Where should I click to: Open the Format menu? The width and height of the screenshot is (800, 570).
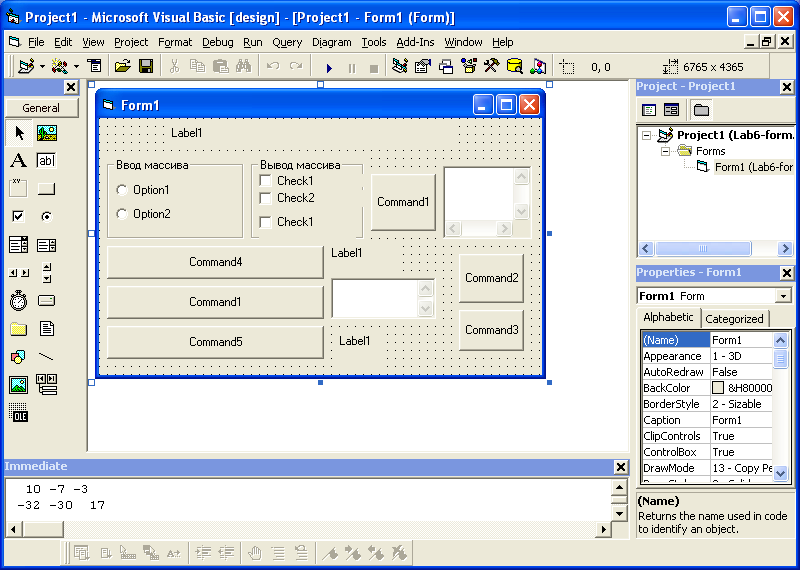pyautogui.click(x=175, y=42)
